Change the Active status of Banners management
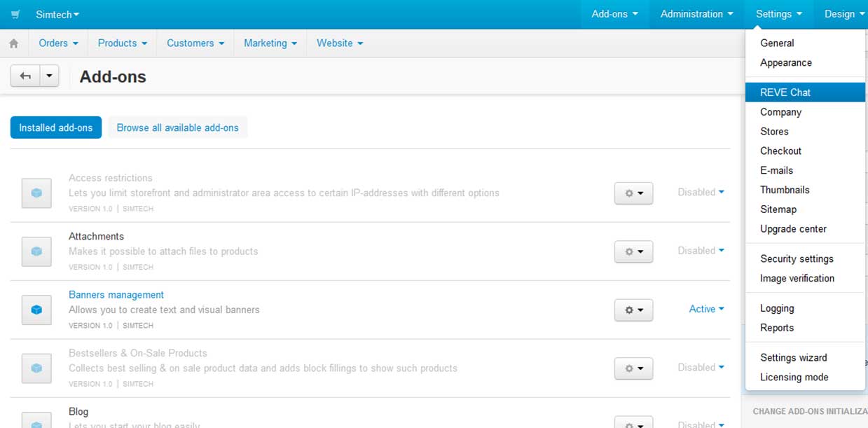868x428 pixels. click(706, 309)
